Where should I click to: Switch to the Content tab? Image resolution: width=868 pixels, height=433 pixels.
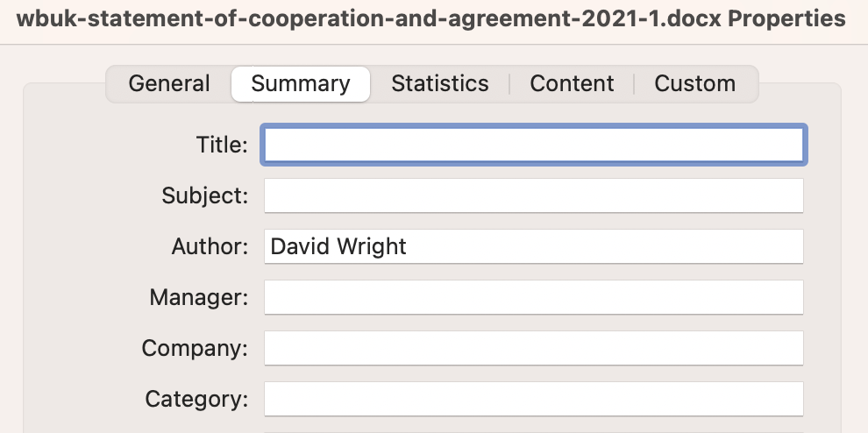(x=572, y=84)
